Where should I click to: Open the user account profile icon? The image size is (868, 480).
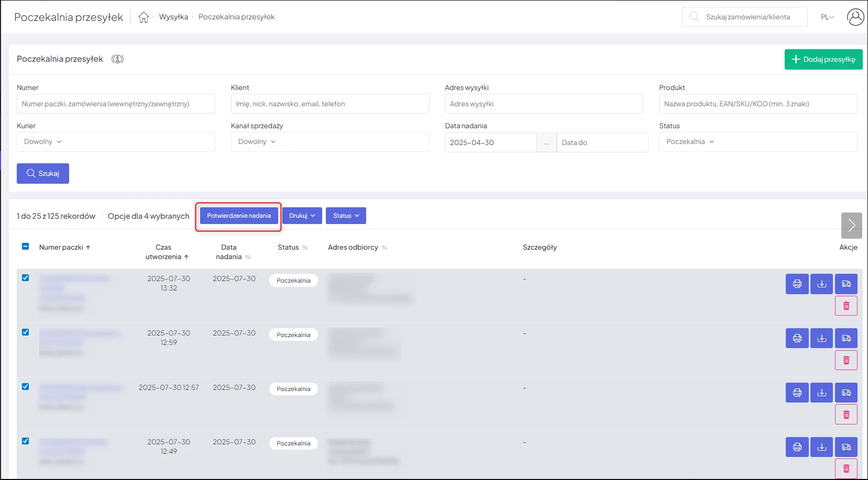855,17
